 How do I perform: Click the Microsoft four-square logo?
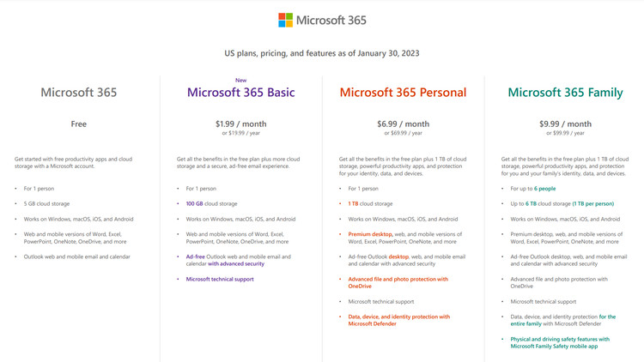286,20
